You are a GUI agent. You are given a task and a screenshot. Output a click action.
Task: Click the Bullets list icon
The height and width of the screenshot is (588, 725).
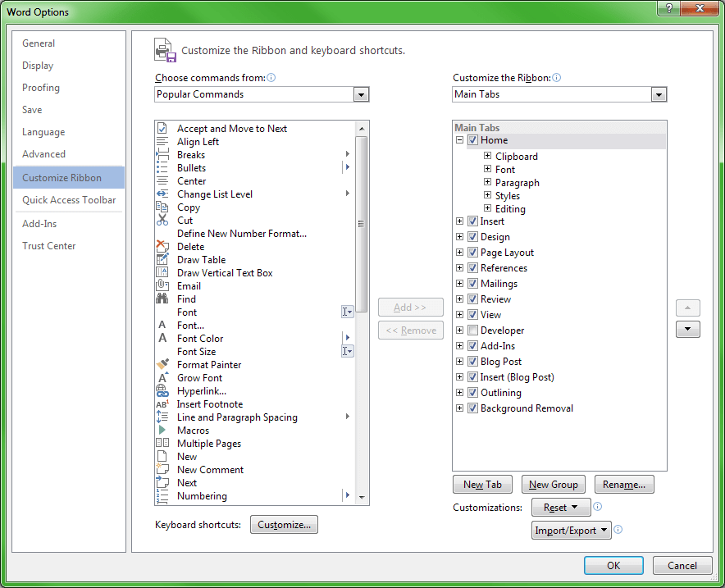[162, 168]
